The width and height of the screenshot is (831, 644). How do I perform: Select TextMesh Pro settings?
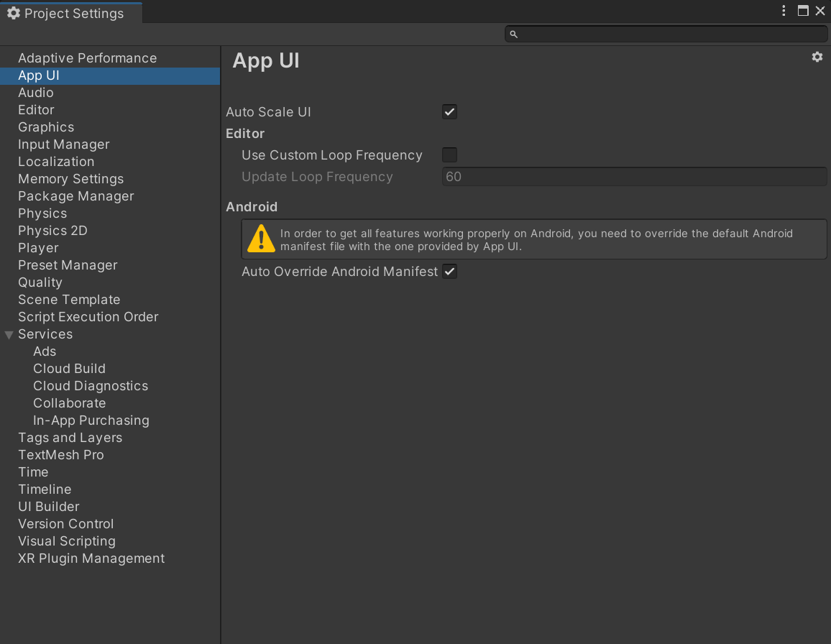click(x=61, y=454)
